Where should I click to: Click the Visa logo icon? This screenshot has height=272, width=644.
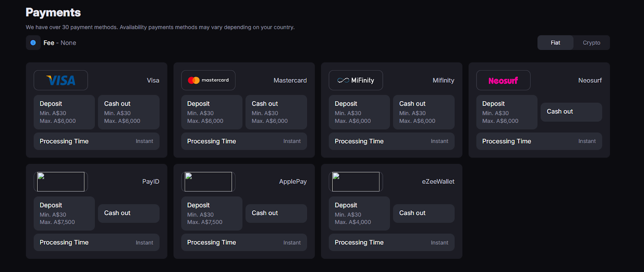(61, 80)
